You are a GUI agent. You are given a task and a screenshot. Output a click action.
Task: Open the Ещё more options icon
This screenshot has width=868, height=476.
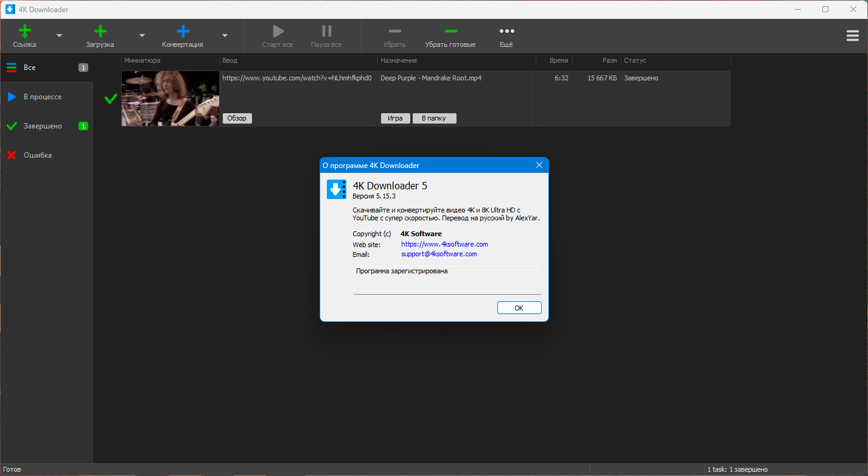[x=506, y=31]
